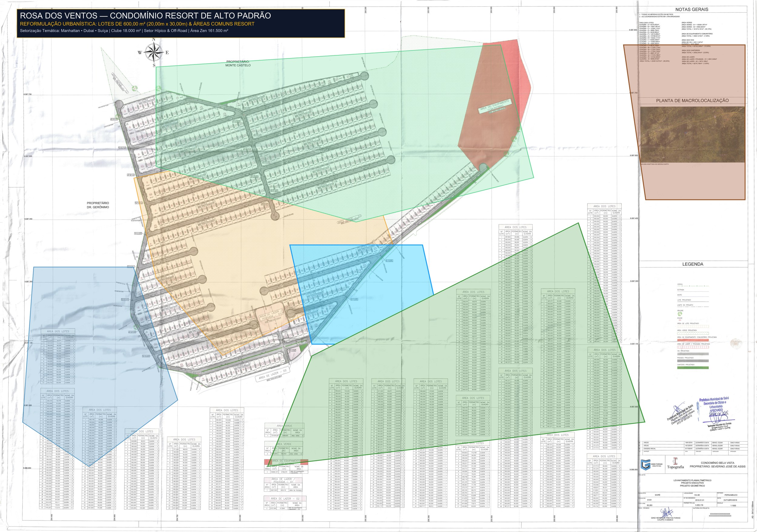Screen dimensions: 757x532
Task: Click the NOTAS GERAIS heading
Action: point(692,9)
